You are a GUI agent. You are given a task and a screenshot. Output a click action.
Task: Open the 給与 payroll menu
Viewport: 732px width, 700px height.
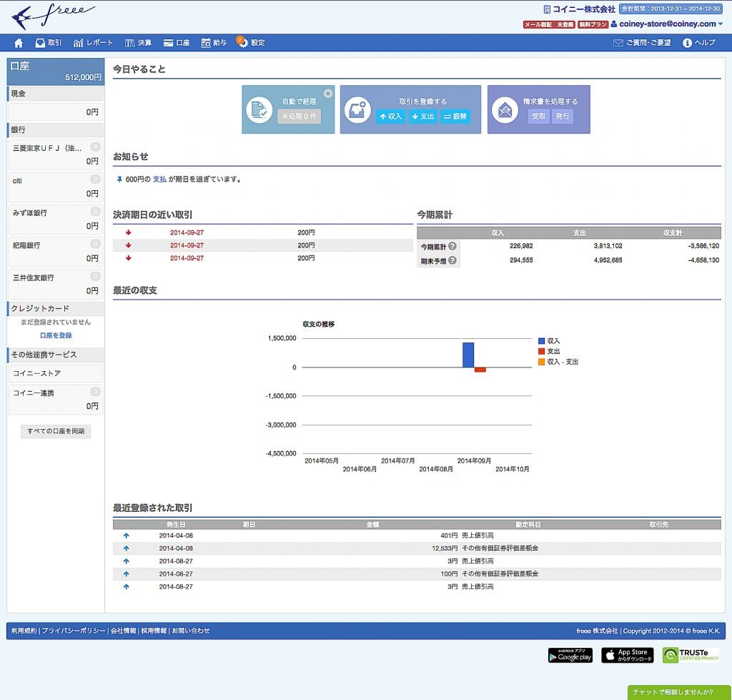214,43
